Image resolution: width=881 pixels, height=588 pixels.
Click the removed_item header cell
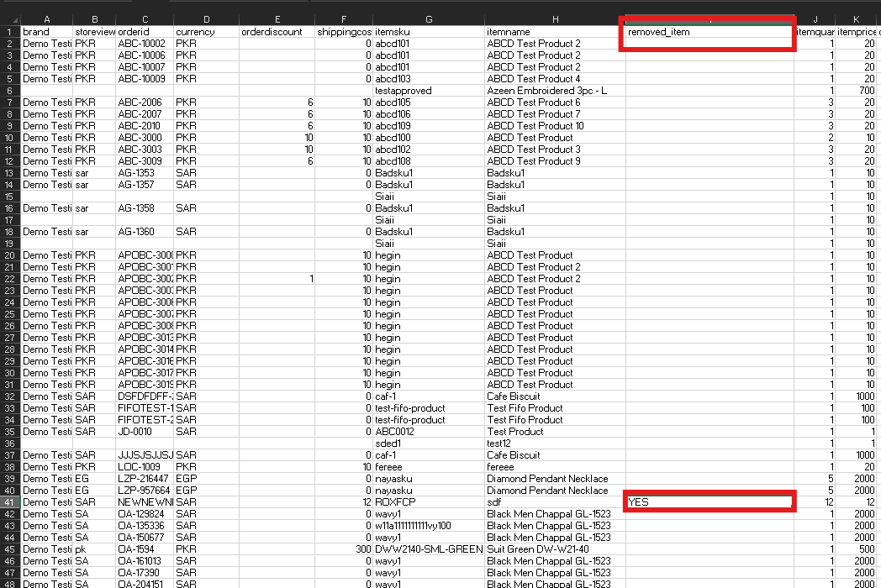(x=708, y=32)
